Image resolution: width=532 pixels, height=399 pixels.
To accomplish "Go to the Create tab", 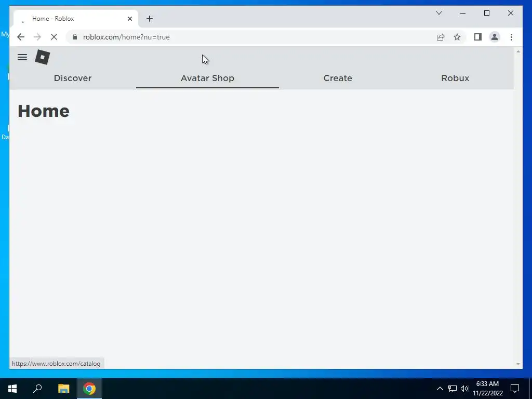I will pos(338,78).
